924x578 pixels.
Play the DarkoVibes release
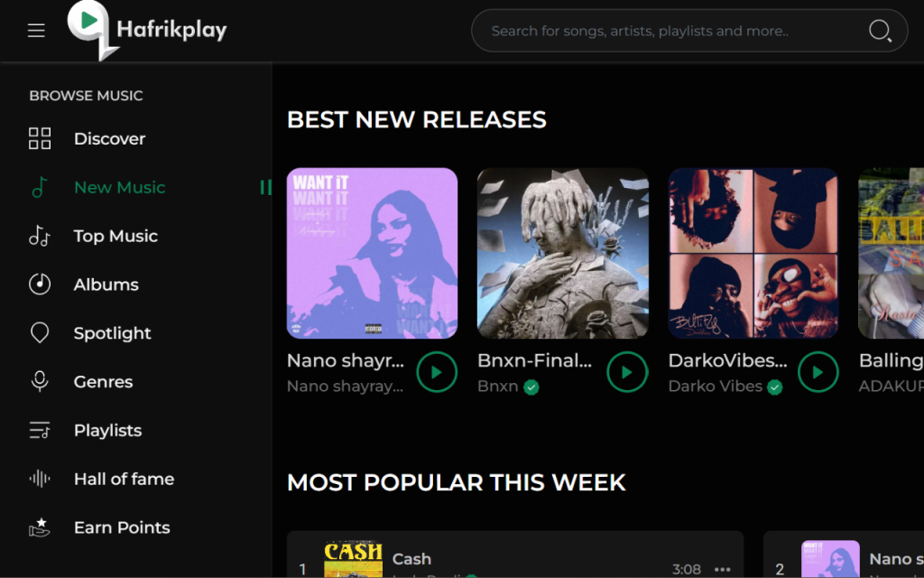[x=818, y=372]
